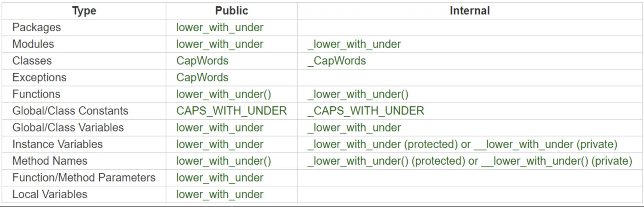Click the Method Names label
Viewport: 644px width, 207px height.
(x=50, y=161)
